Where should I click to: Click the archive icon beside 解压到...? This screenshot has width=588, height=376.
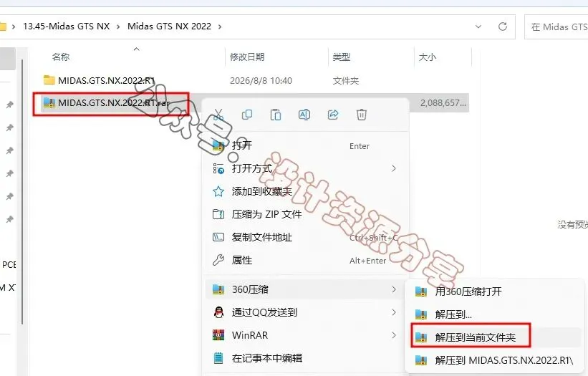click(x=421, y=314)
